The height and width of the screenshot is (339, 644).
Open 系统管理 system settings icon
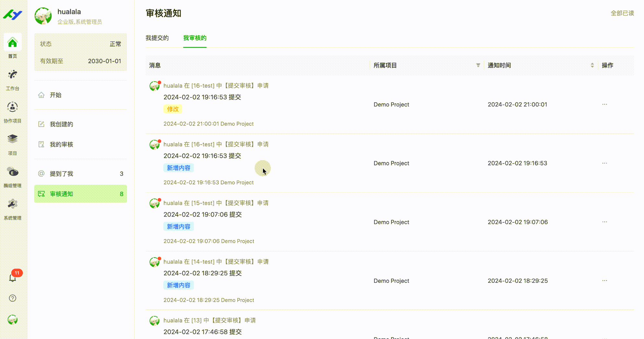(x=13, y=204)
